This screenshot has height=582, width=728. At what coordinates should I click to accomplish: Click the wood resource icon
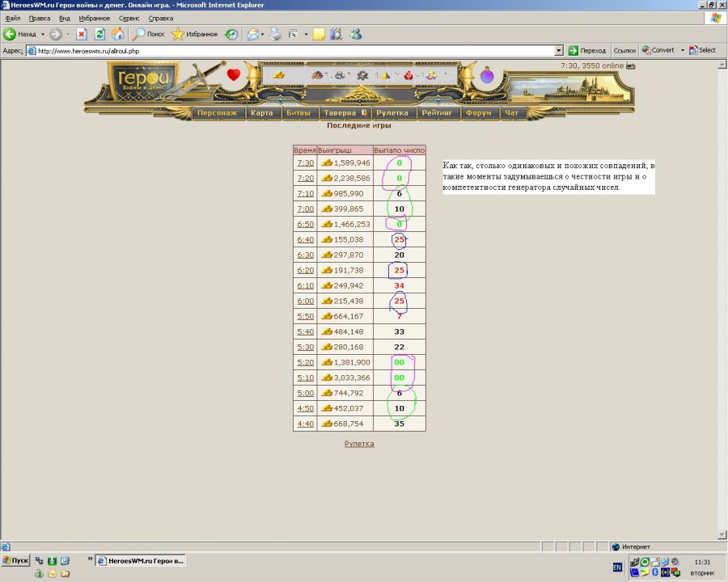coord(317,74)
